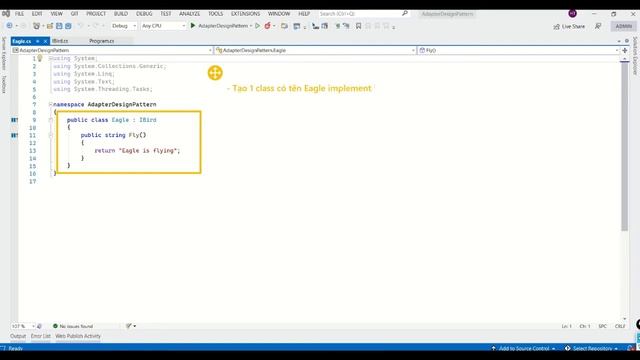Start debugging with green play icon

coord(193,26)
